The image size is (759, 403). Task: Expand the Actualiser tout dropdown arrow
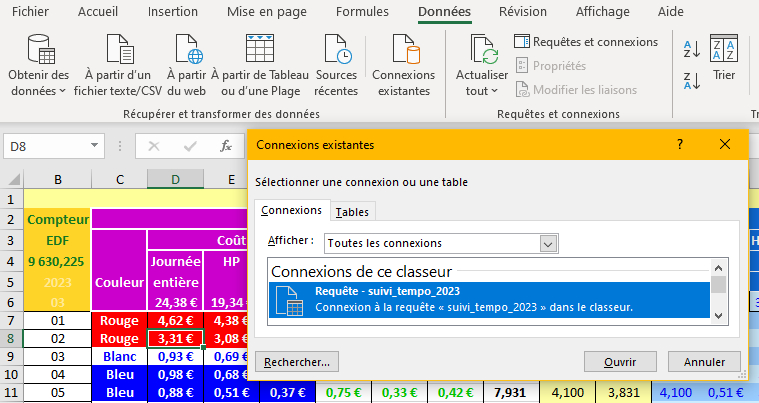click(x=495, y=91)
